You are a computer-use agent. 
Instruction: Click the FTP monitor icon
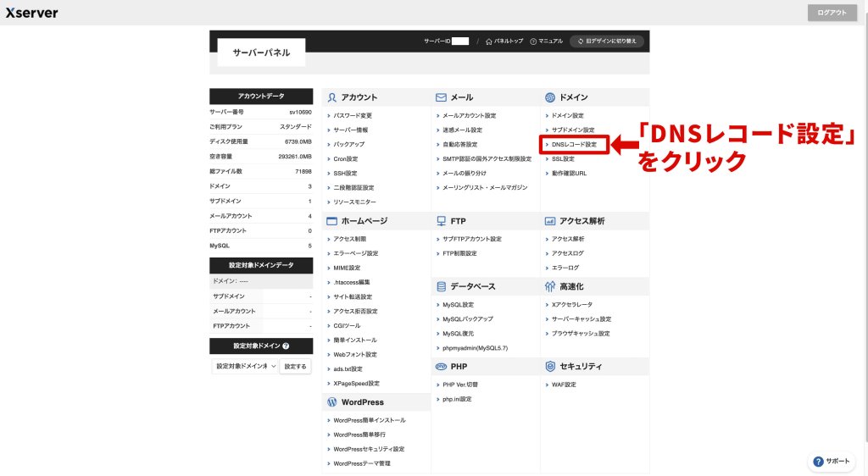pyautogui.click(x=441, y=221)
